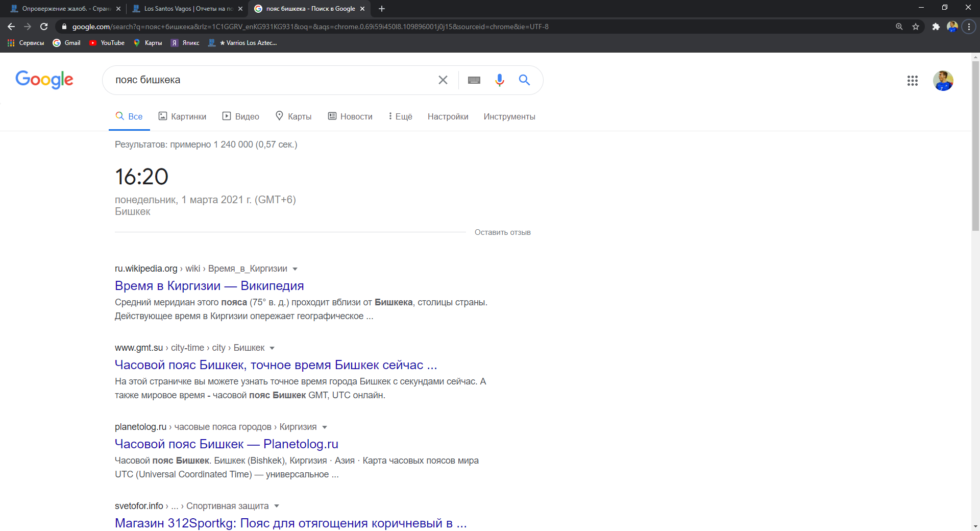Expand the www.gmt.su result dropdown arrow
This screenshot has height=531, width=980.
[x=272, y=348]
